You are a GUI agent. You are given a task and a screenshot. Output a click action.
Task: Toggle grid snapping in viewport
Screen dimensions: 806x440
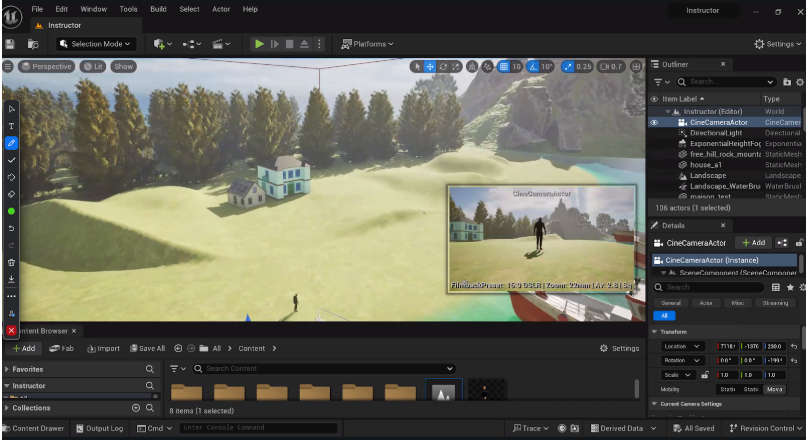(504, 66)
